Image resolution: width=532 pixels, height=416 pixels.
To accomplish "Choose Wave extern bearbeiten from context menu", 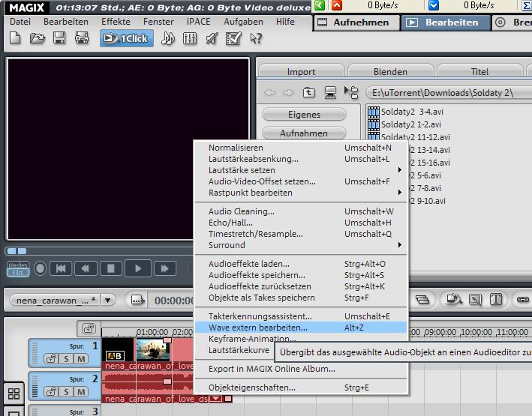I will (258, 328).
